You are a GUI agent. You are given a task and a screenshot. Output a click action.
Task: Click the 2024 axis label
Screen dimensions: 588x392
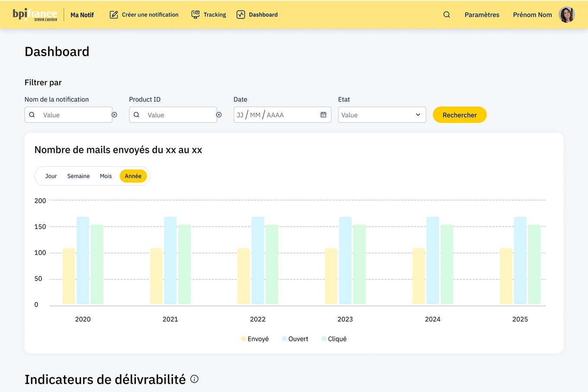pyautogui.click(x=433, y=319)
